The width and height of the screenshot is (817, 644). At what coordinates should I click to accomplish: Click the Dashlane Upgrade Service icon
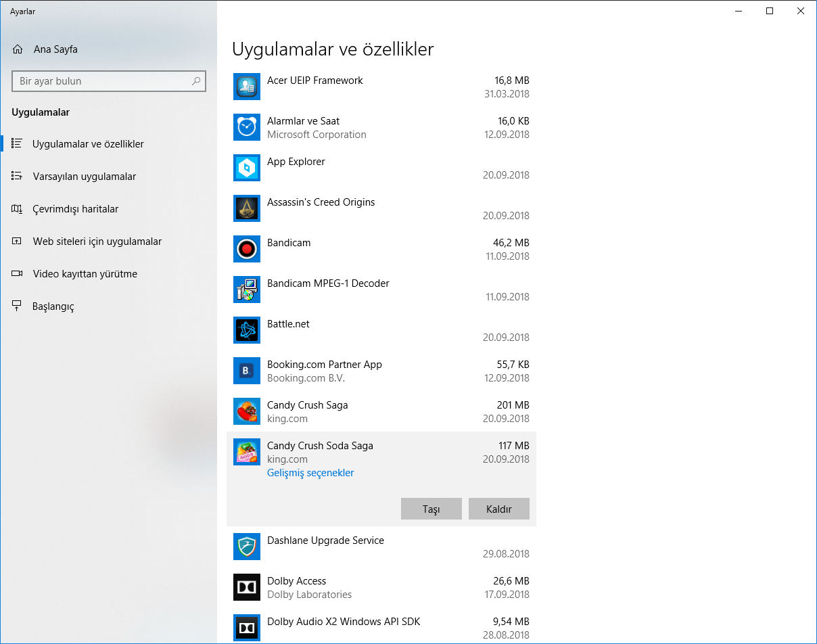[x=247, y=547]
